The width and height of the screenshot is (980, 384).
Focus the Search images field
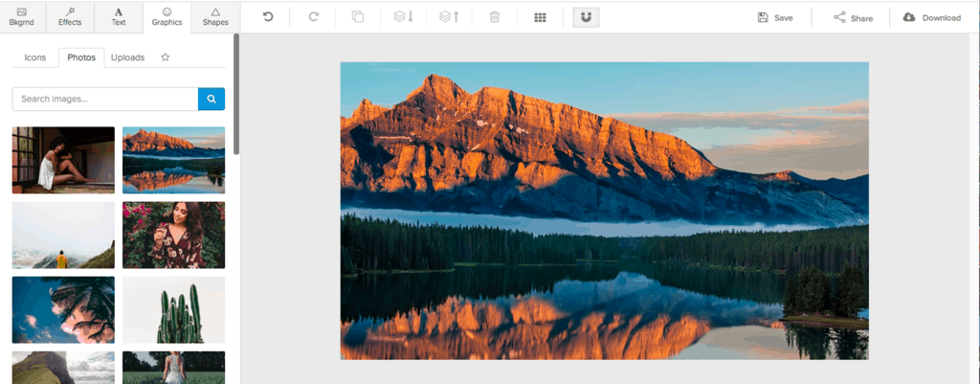(105, 99)
